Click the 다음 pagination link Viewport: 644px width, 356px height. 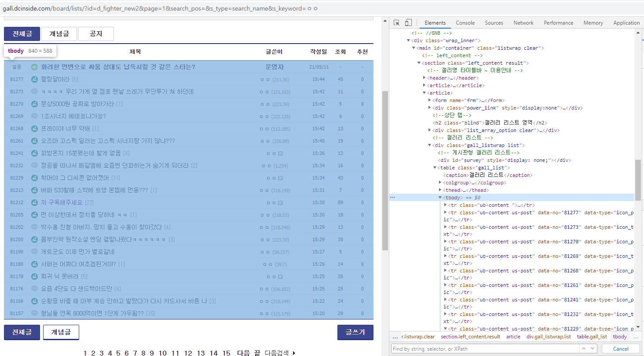(x=243, y=353)
